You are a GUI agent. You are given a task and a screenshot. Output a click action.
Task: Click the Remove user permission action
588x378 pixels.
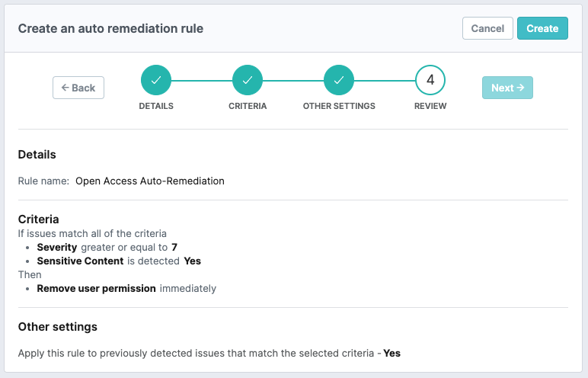126,289
